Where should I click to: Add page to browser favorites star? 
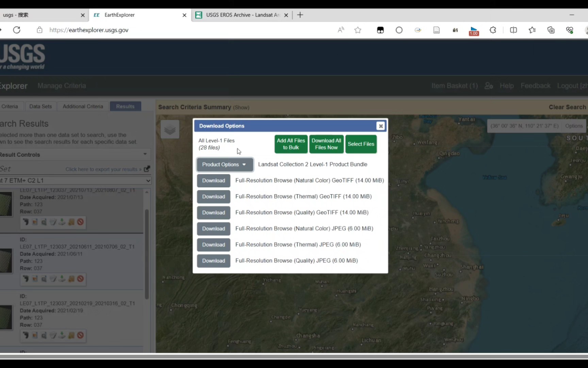coord(358,30)
